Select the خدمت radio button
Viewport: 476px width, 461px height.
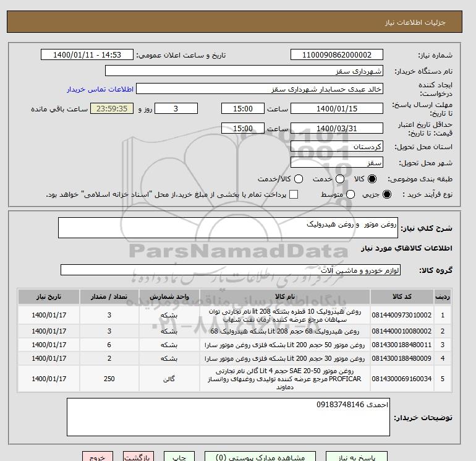(340, 179)
